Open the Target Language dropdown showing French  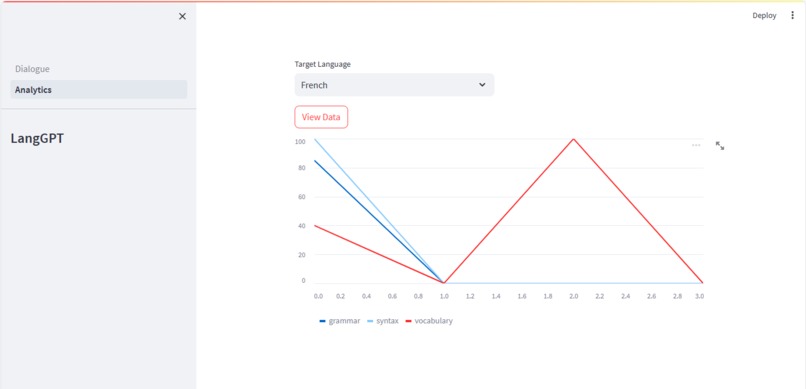pos(394,85)
